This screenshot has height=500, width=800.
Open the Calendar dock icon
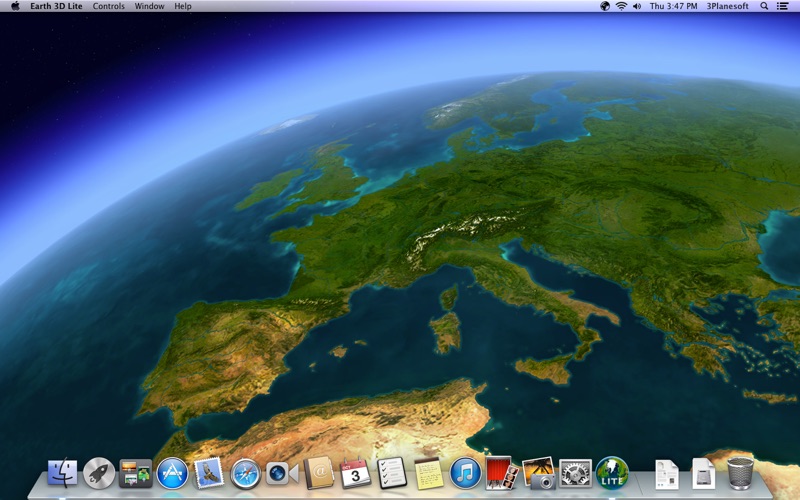355,473
